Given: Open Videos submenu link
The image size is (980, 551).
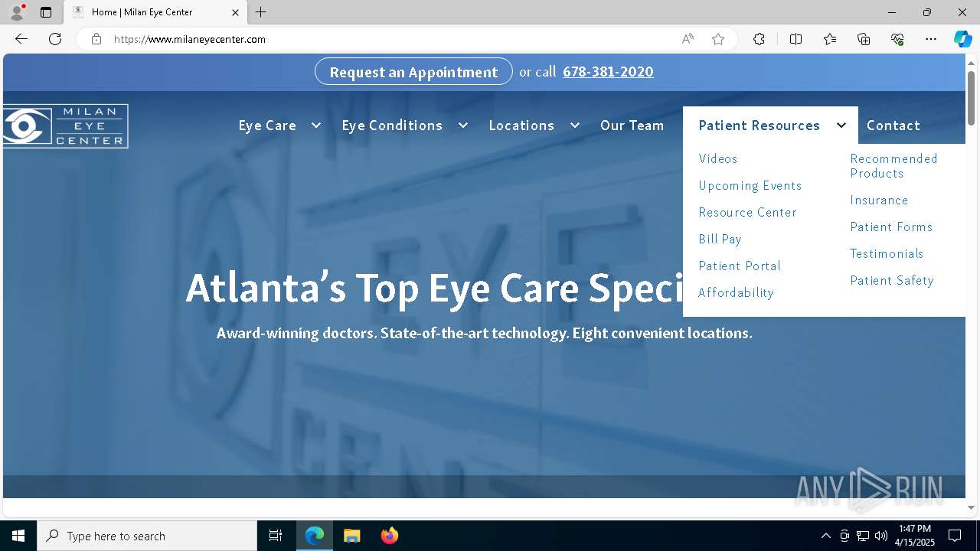Looking at the screenshot, I should pyautogui.click(x=718, y=158).
